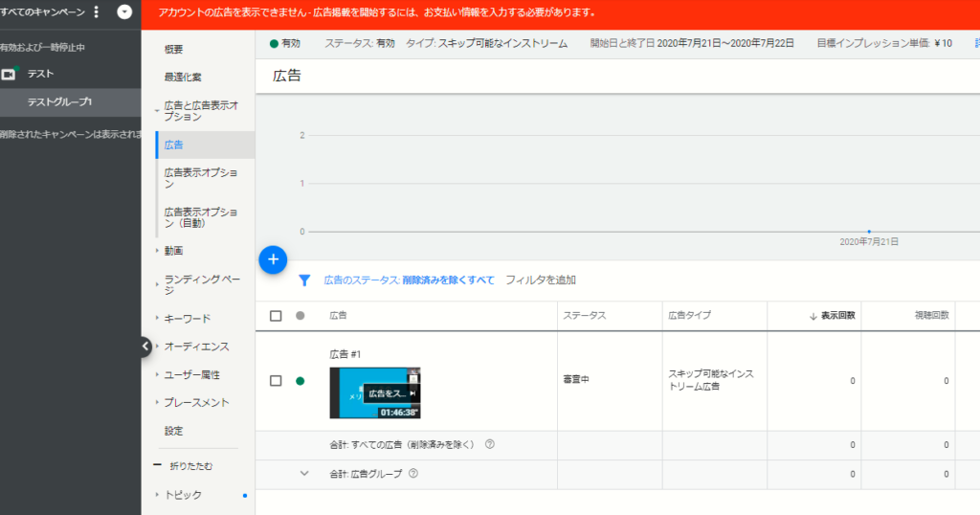Viewport: 980px width, 515px height.
Task: Open the 概要 page
Action: [x=174, y=50]
